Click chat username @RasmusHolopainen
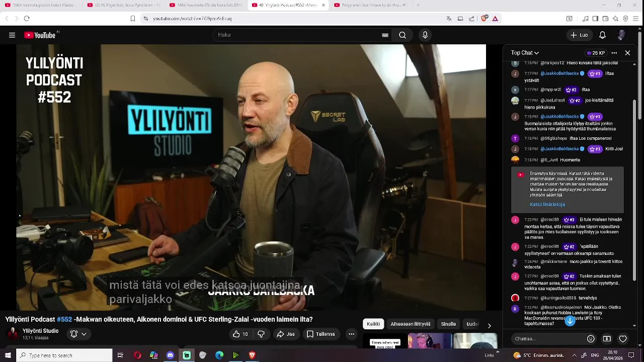 point(561,308)
